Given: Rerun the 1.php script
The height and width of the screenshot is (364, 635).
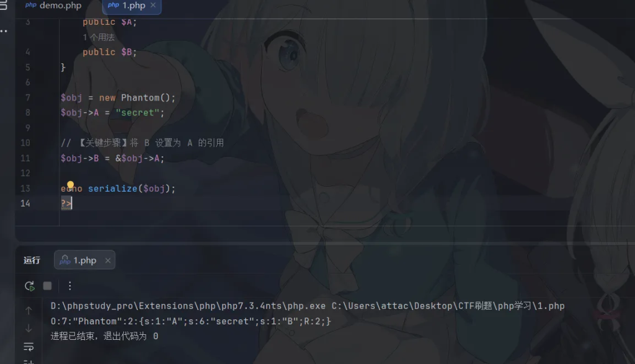Looking at the screenshot, I should click(29, 286).
